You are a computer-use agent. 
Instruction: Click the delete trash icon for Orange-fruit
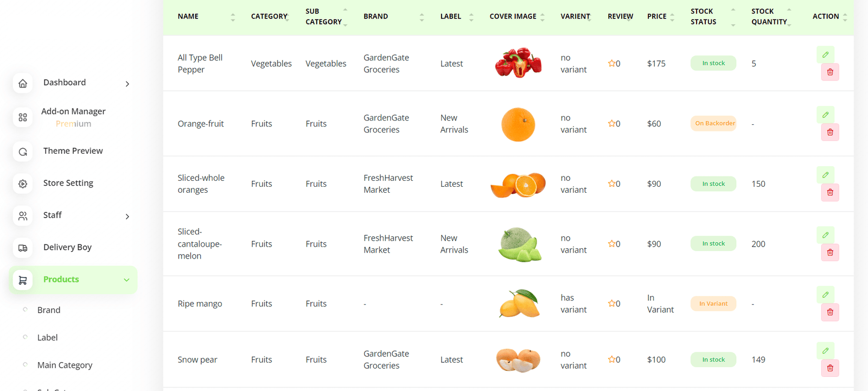829,131
